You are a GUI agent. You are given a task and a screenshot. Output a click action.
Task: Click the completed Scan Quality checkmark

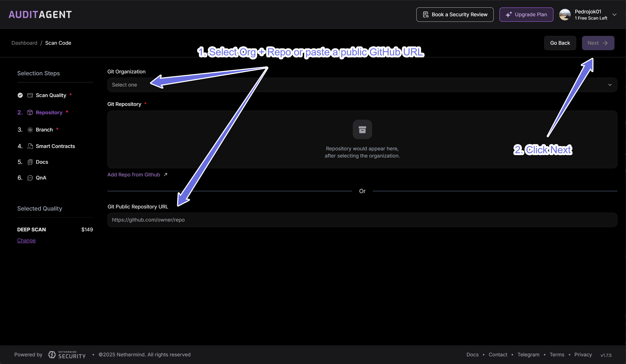20,95
